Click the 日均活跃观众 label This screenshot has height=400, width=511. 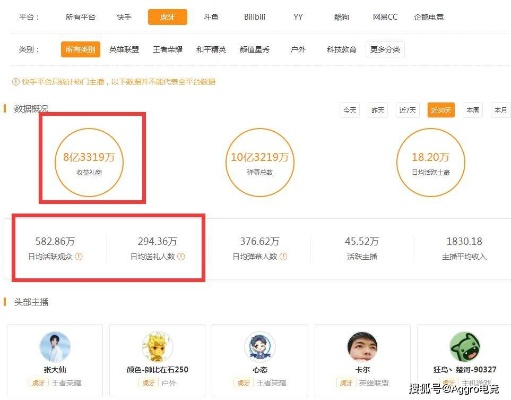click(50, 257)
